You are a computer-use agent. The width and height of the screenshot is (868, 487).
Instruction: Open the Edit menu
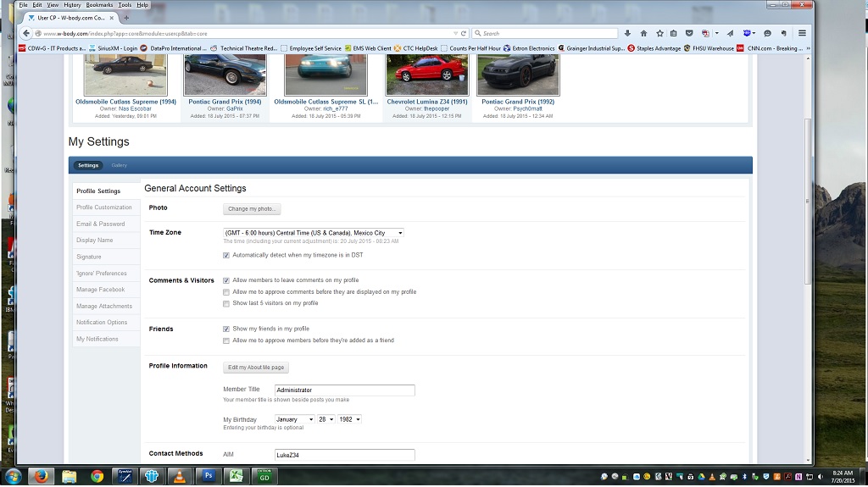tap(37, 5)
